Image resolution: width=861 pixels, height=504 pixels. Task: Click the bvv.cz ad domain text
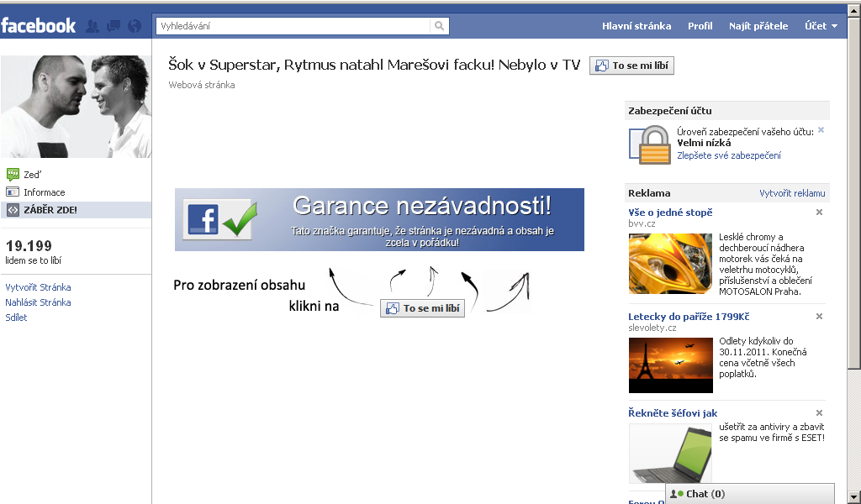pyautogui.click(x=642, y=223)
